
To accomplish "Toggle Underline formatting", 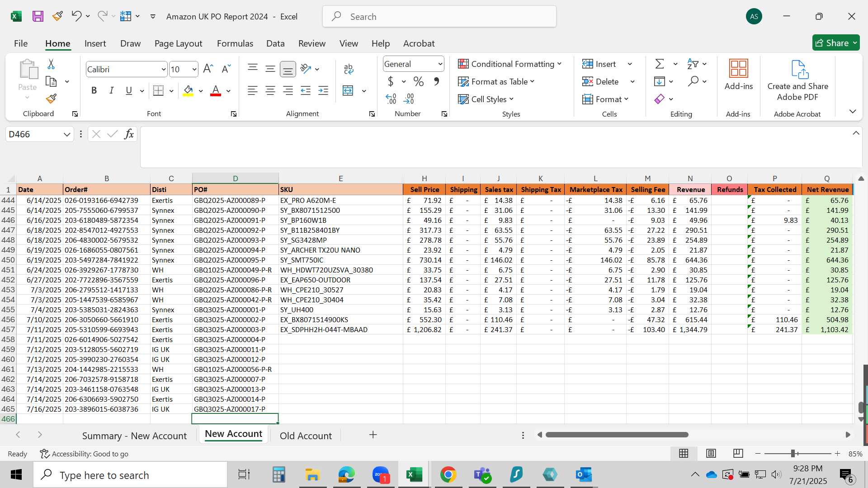I will point(129,90).
